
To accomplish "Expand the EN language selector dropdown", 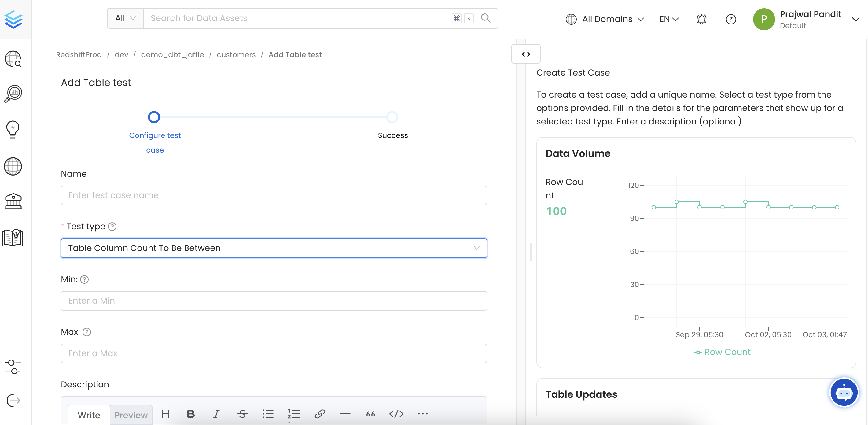I will pos(670,19).
